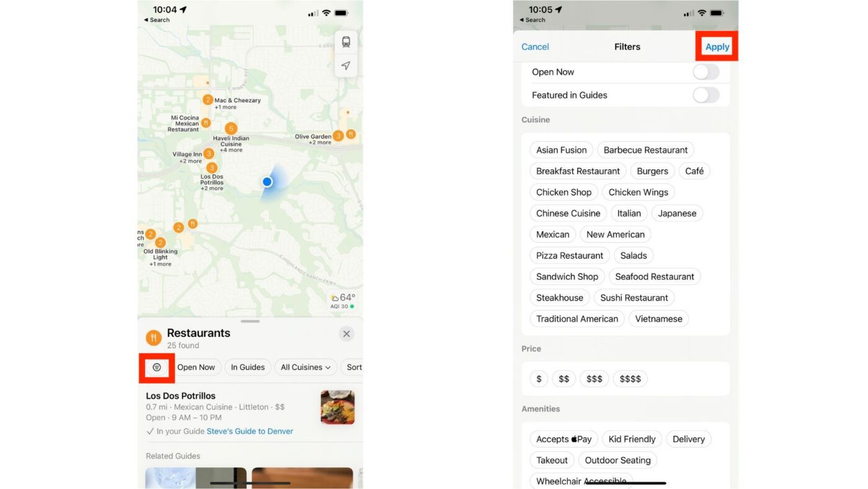Apply the selected filters

pyautogui.click(x=717, y=47)
